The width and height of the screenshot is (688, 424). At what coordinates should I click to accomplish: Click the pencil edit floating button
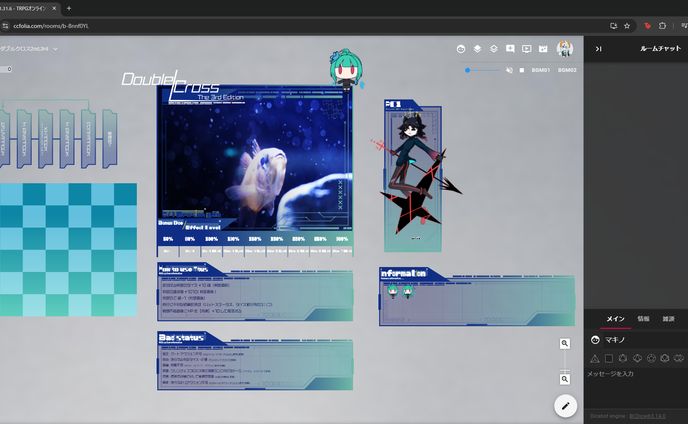click(565, 406)
